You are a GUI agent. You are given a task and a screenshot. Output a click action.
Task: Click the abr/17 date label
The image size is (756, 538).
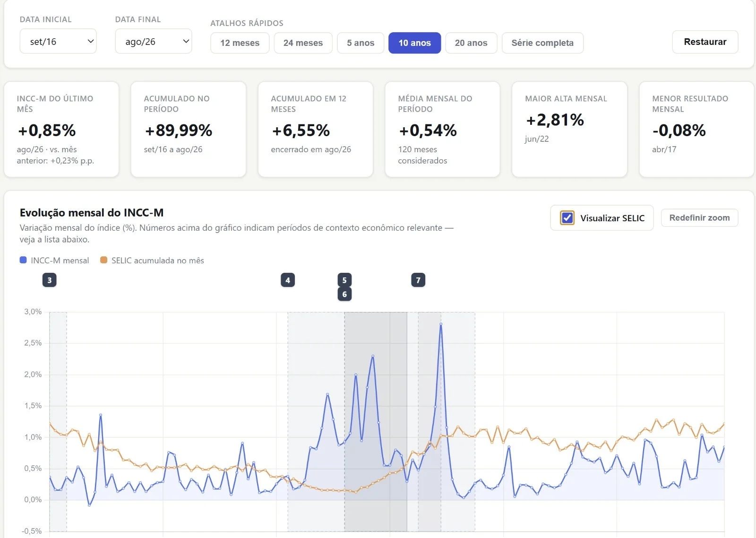click(x=664, y=149)
